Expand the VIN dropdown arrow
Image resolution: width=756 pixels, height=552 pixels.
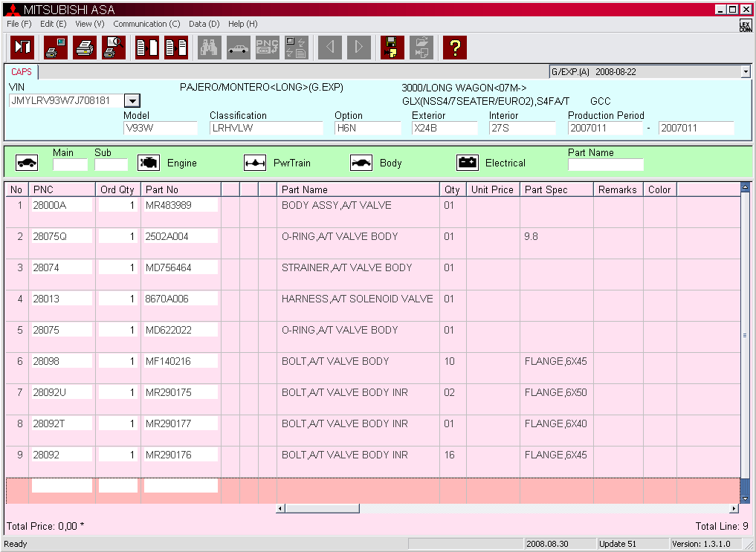132,101
